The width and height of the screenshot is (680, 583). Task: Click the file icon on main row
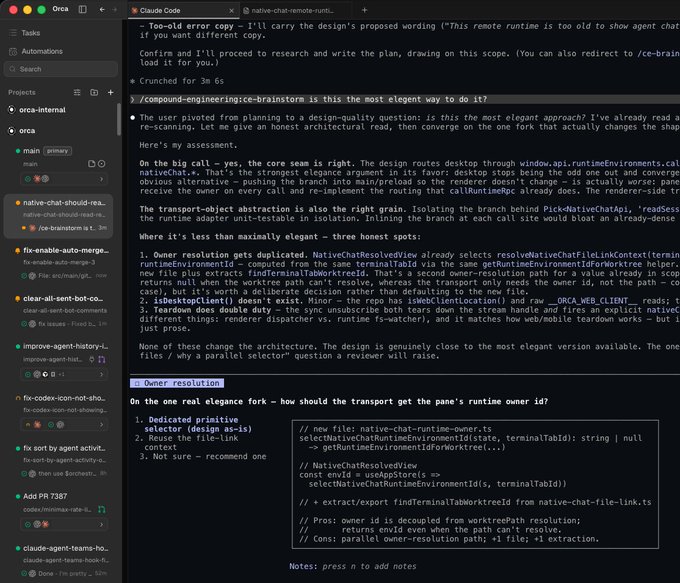coord(91,164)
